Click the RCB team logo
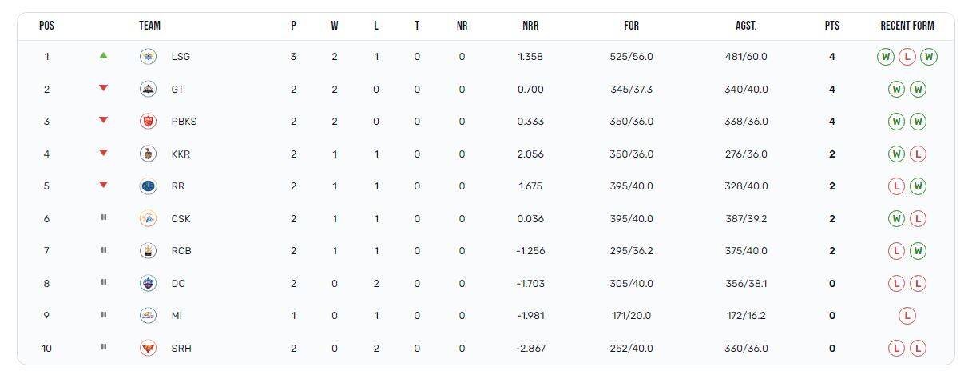 click(x=148, y=251)
